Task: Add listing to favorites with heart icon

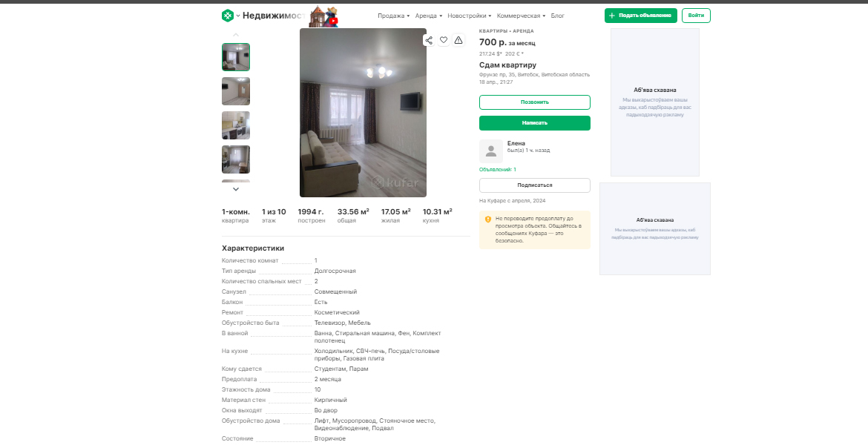Action: click(444, 40)
